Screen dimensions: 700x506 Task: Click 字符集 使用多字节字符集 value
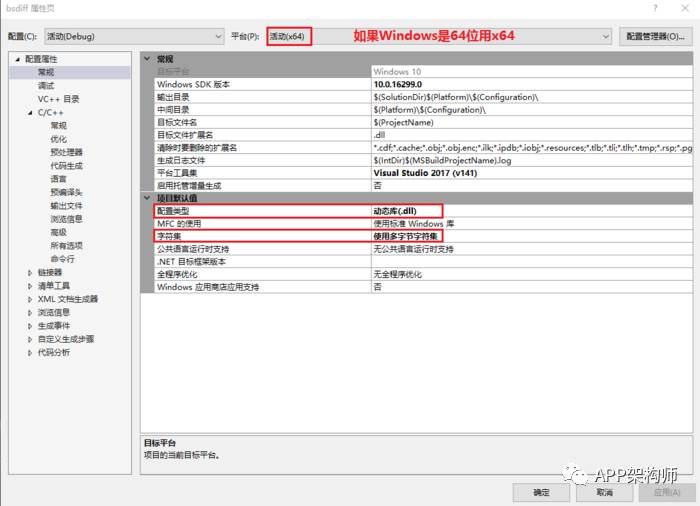tap(532, 236)
